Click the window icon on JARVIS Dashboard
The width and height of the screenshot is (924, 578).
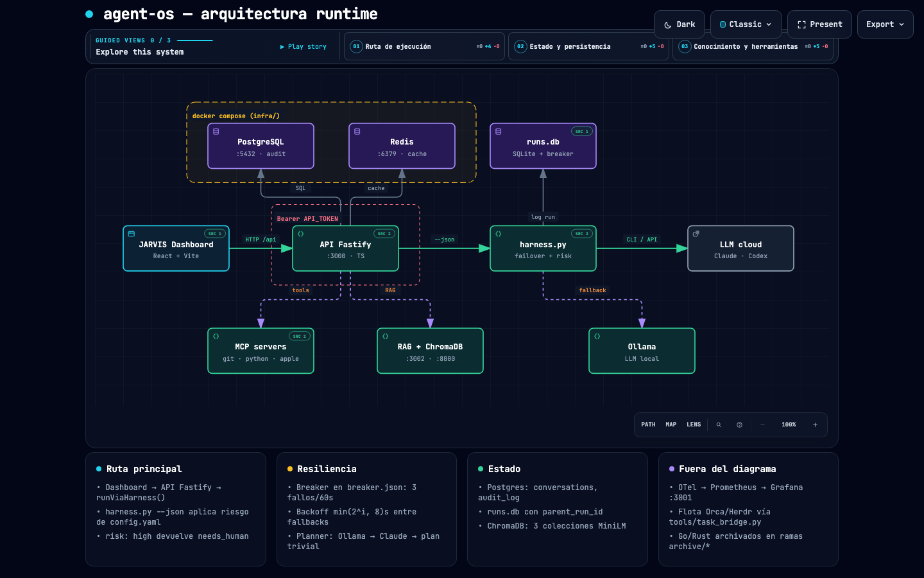pyautogui.click(x=132, y=234)
